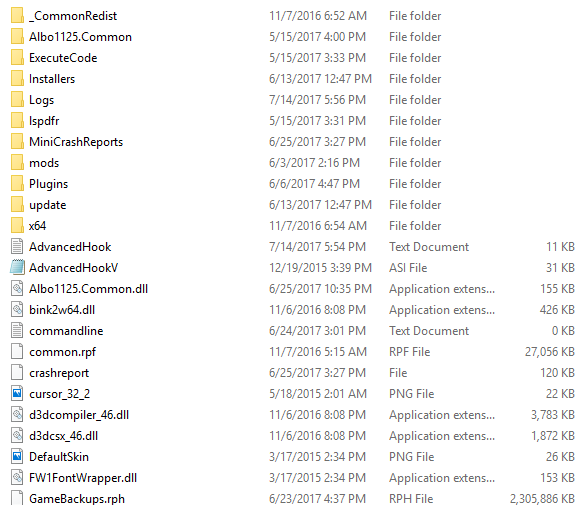Click the mods folder icon

(17, 163)
